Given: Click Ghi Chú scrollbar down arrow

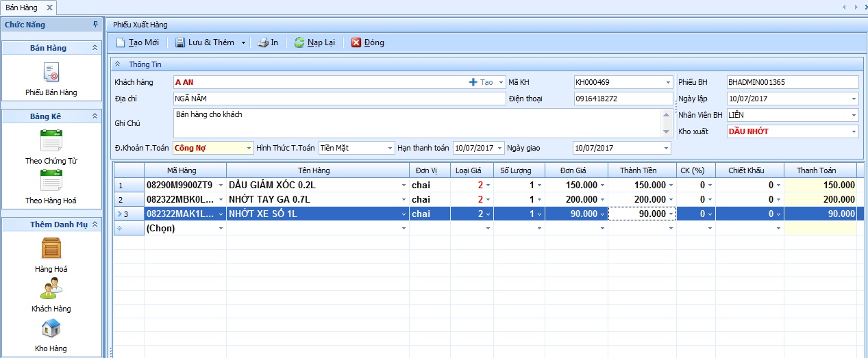Looking at the screenshot, I should coord(667,131).
